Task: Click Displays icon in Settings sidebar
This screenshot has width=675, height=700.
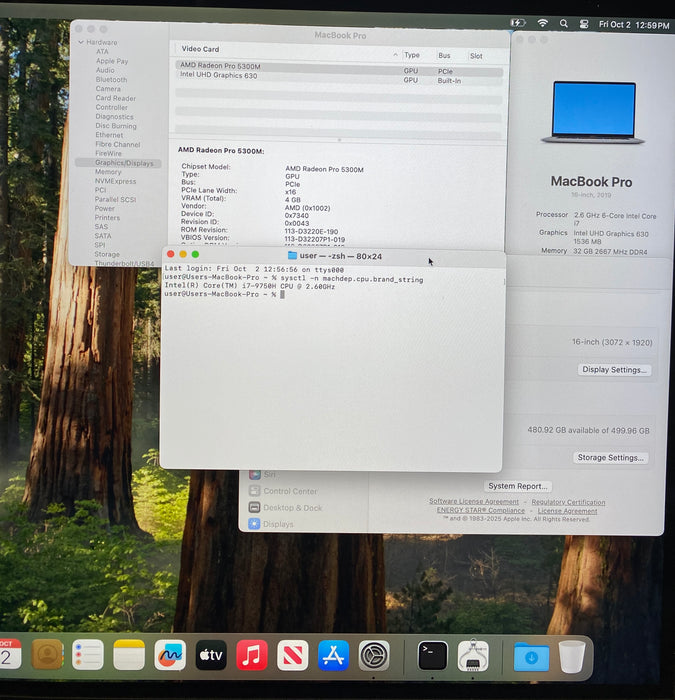Action: pos(254,524)
